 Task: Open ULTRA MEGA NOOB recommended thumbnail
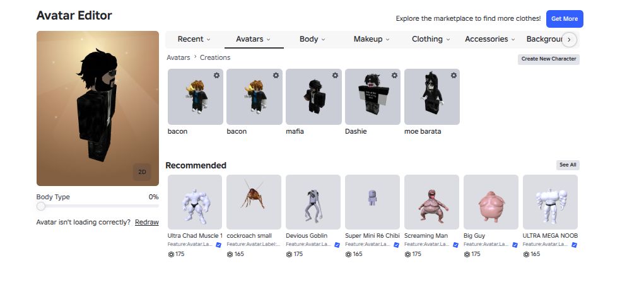[550, 202]
